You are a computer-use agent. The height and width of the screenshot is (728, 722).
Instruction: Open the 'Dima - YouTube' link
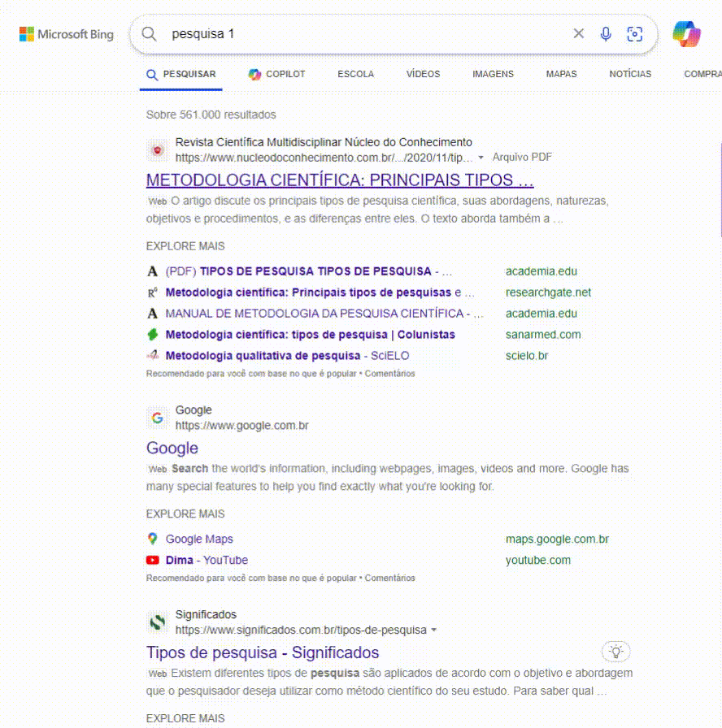click(x=207, y=560)
